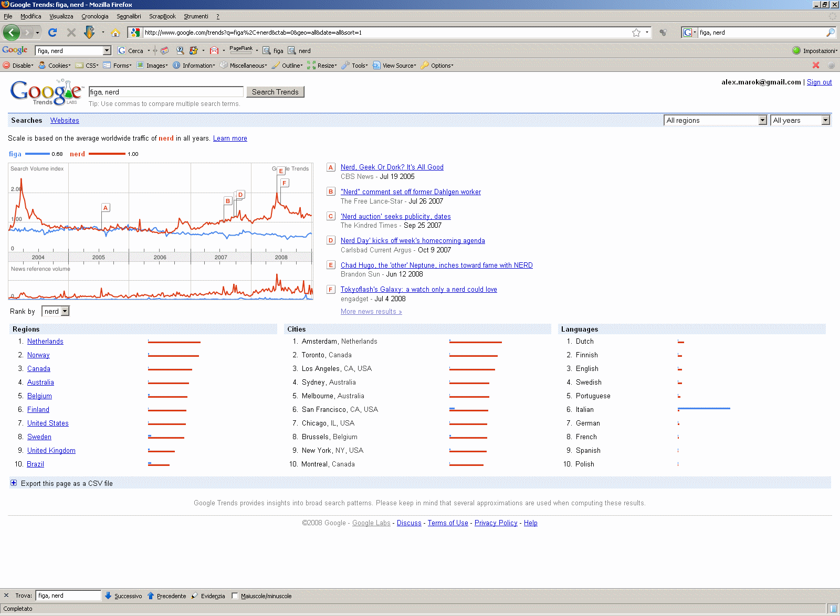The width and height of the screenshot is (840, 616).
Task: Open the Strumenti menu
Action: tap(196, 16)
